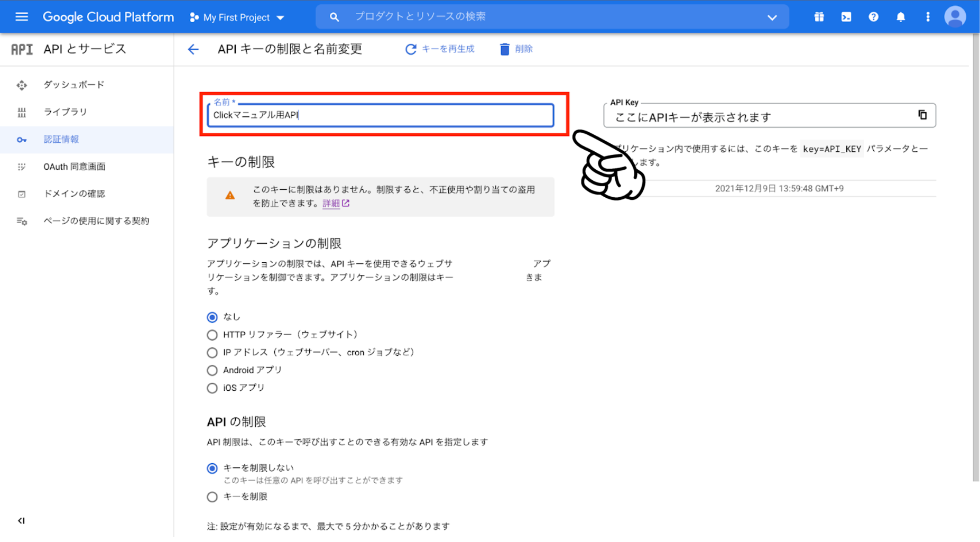
Task: Collapse sidebar with the bottom chevron
Action: [21, 521]
